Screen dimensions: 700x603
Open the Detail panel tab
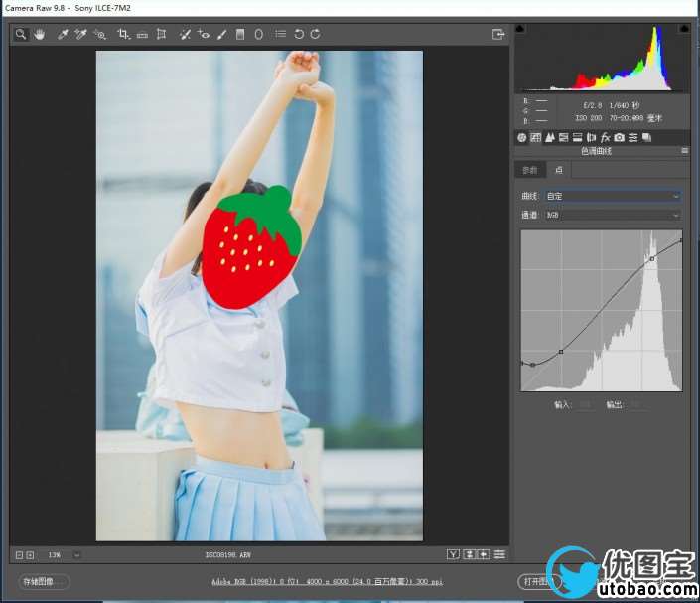coord(549,137)
